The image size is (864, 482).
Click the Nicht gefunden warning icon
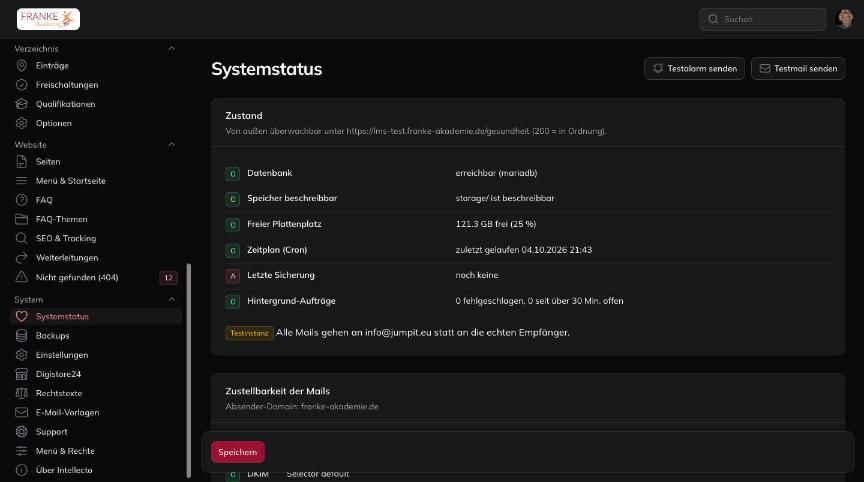pyautogui.click(x=21, y=277)
